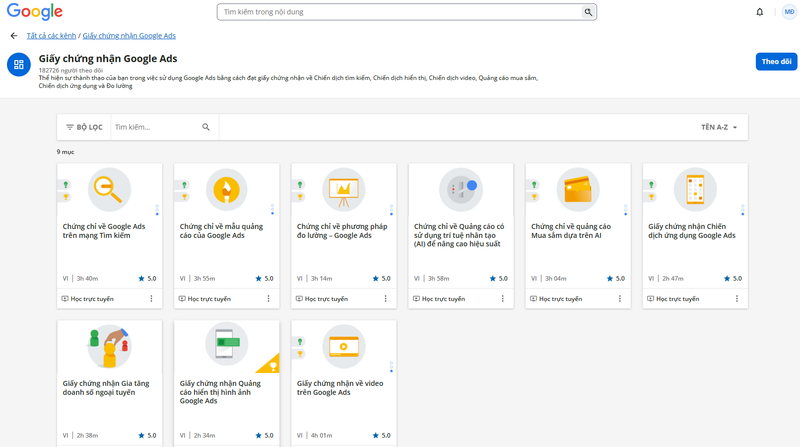The image size is (800, 447).
Task: Click the channel grid icon beside title
Action: [x=19, y=64]
